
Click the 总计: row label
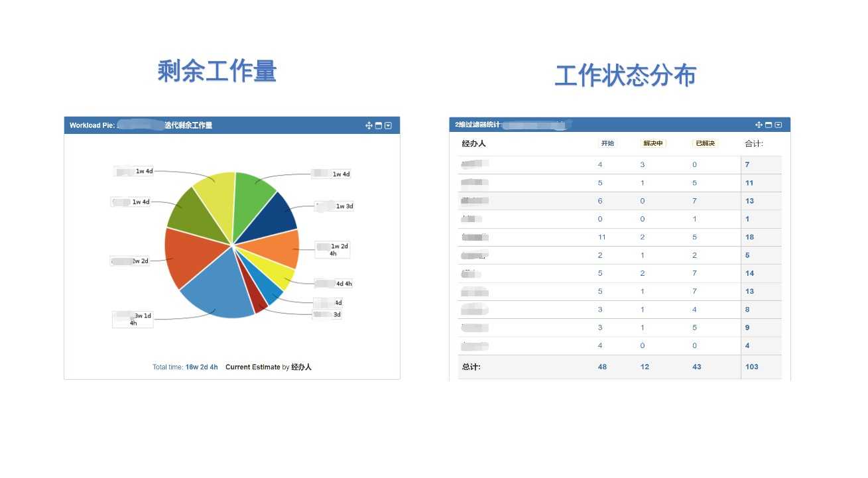pos(471,367)
